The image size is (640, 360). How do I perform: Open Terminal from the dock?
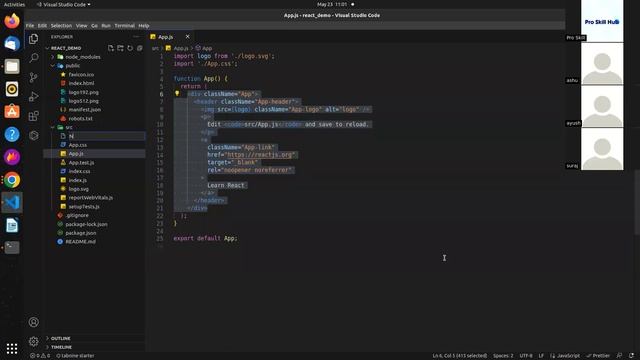[x=12, y=247]
